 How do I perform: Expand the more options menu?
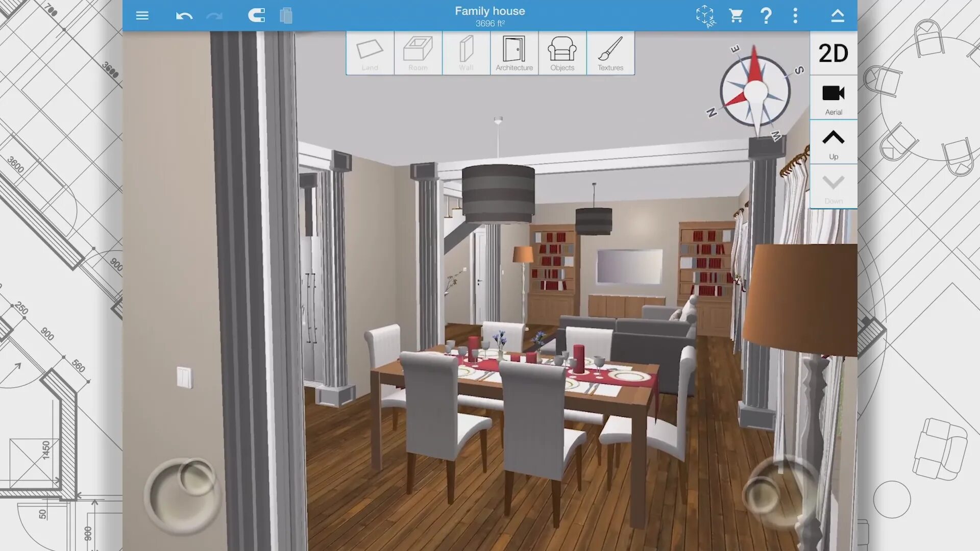click(x=796, y=15)
